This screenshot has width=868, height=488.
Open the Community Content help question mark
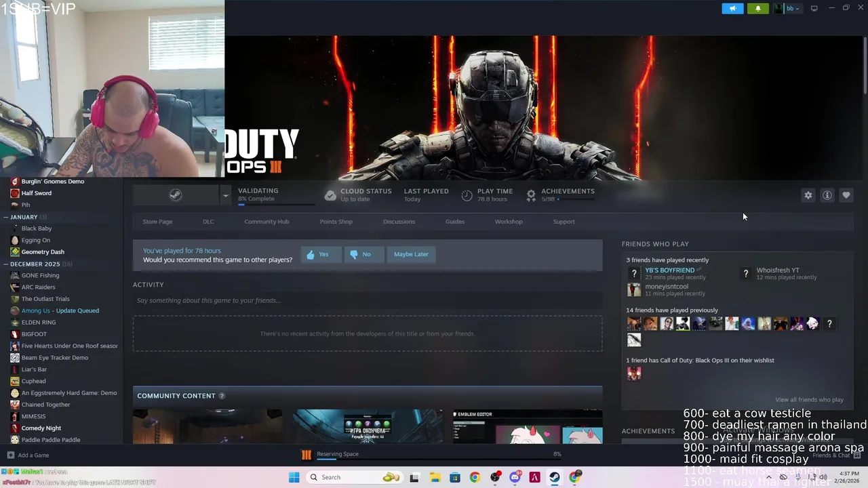(222, 396)
